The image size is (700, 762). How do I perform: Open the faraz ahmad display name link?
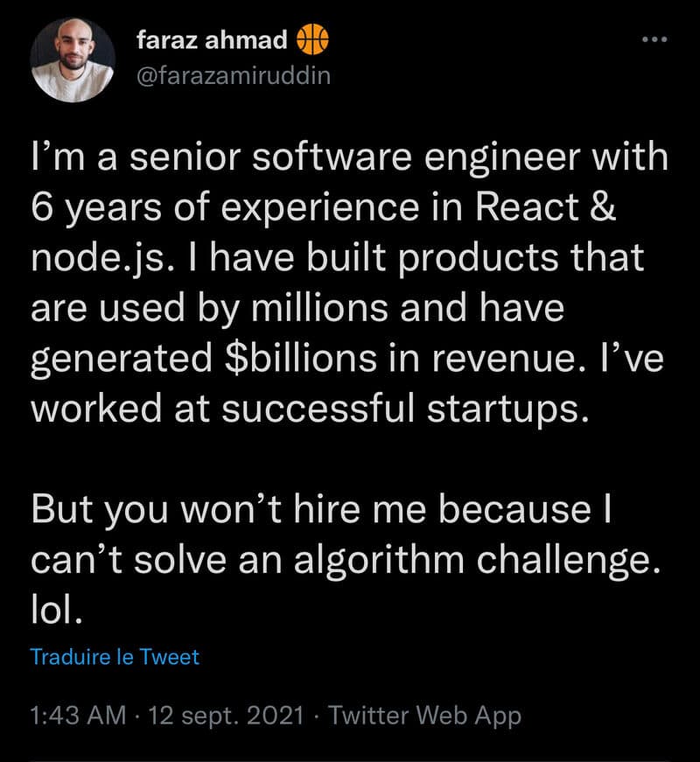pos(212,40)
